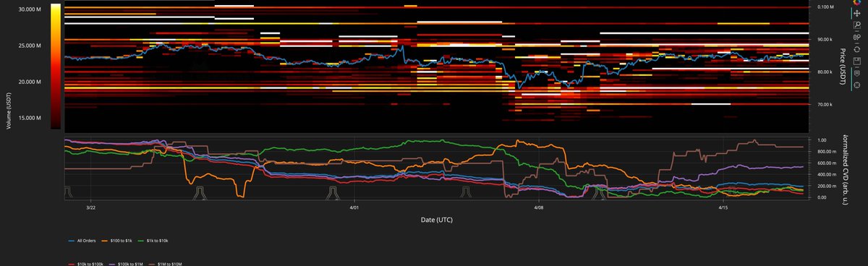Click the 400.00 m CVD tick

(826, 174)
